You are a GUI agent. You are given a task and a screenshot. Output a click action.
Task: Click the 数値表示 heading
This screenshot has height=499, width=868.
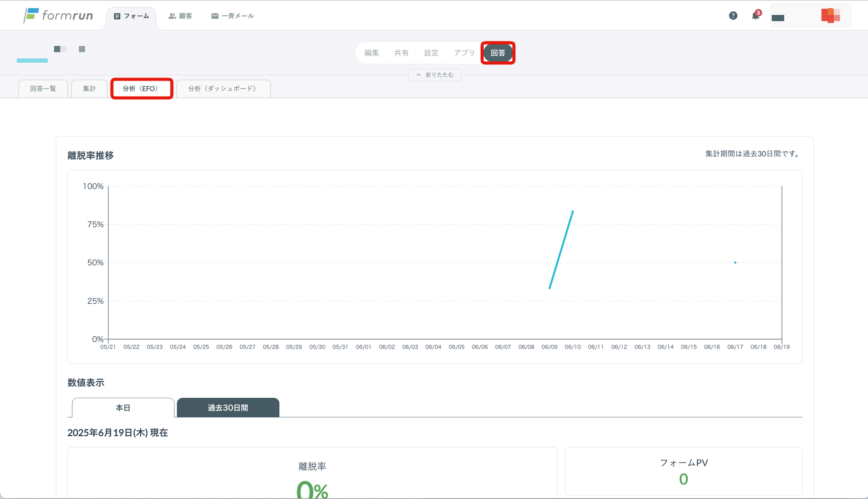click(86, 383)
